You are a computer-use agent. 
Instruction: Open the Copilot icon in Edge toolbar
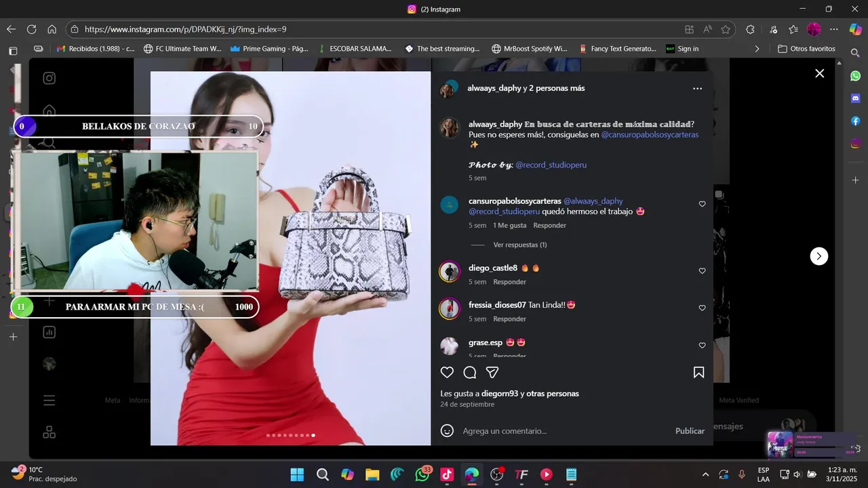click(x=855, y=29)
